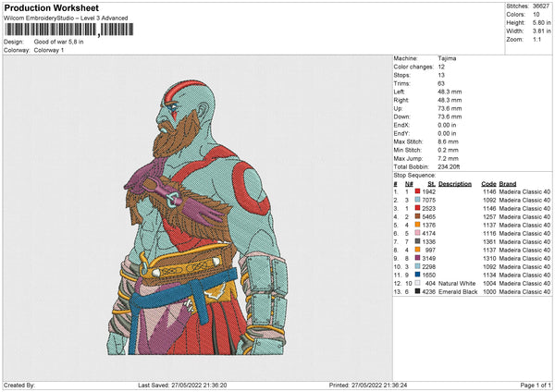Click the thread code 1116
This screenshot has width=555, height=392.
490,234
